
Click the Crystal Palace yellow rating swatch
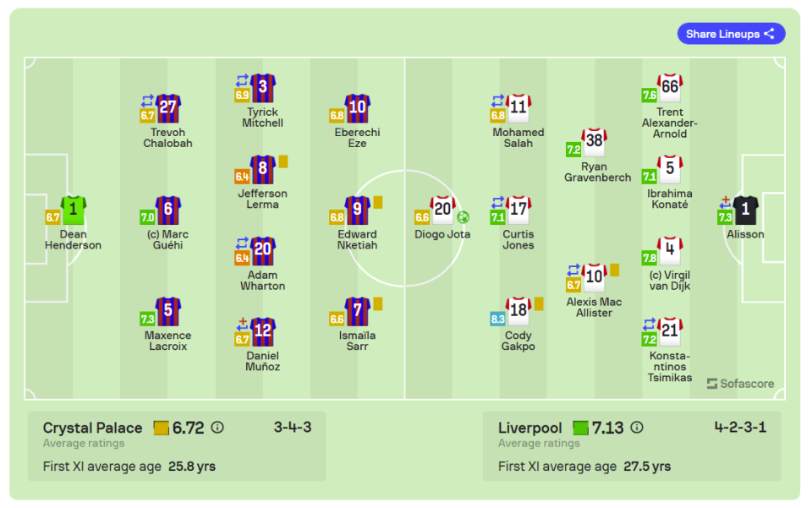click(161, 428)
